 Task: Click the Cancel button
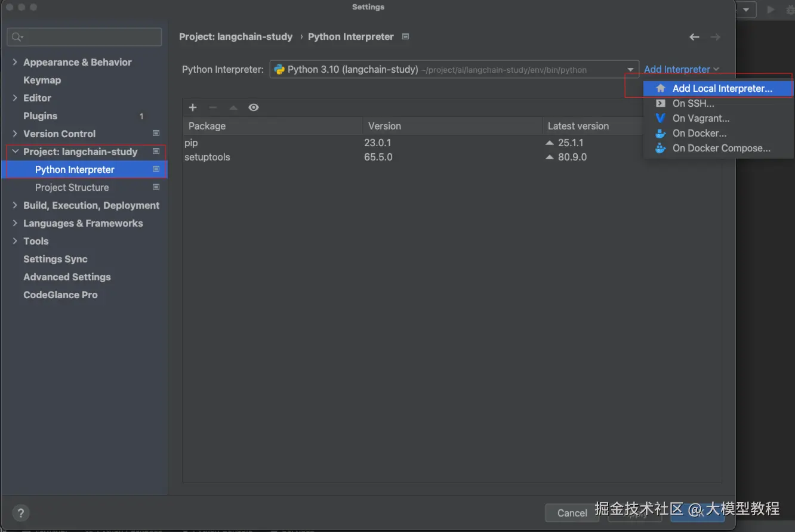[x=572, y=513]
